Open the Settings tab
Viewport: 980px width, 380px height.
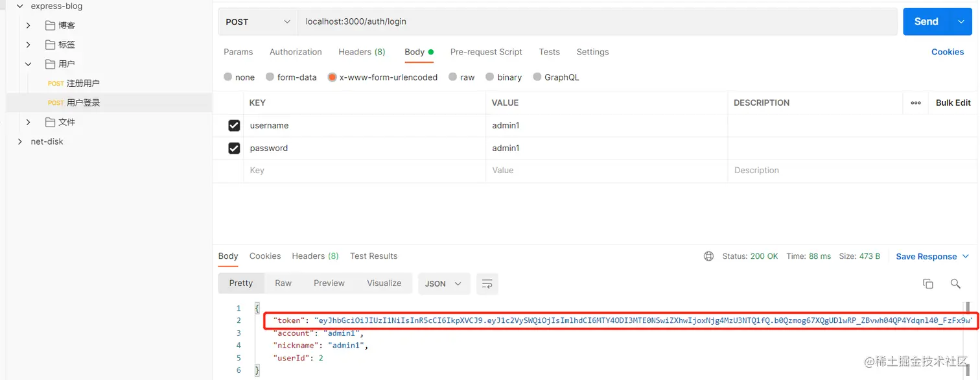(x=592, y=52)
